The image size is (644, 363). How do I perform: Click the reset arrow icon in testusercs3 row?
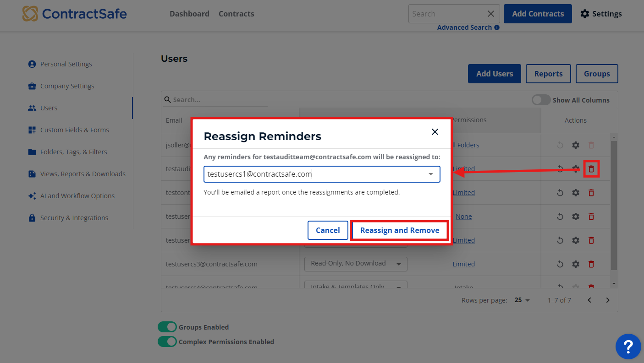pos(560,264)
